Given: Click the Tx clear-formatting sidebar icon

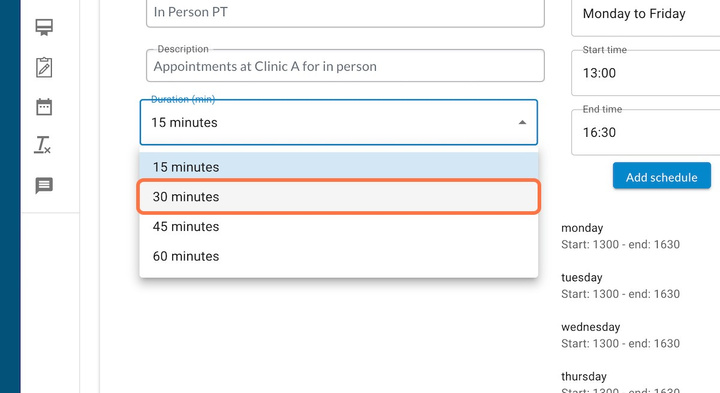Looking at the screenshot, I should coord(43,145).
